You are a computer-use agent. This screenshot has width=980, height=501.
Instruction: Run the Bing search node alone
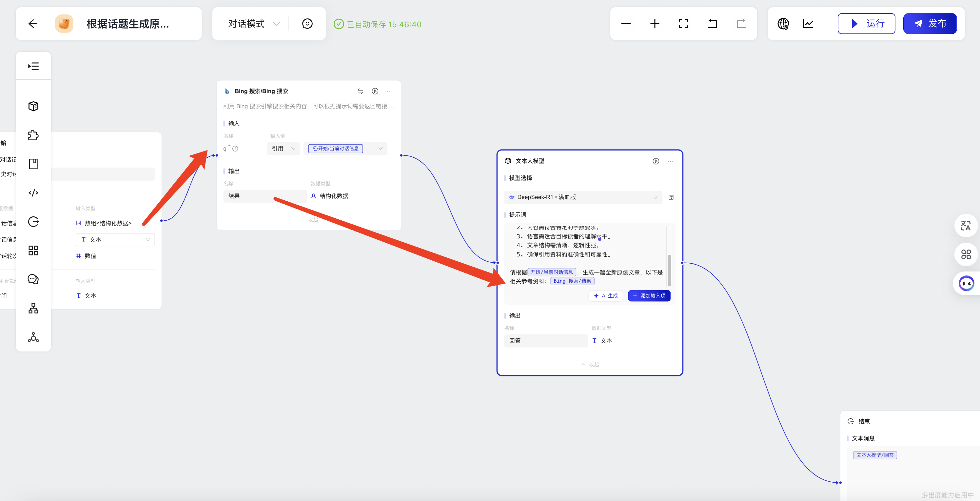[x=375, y=91]
